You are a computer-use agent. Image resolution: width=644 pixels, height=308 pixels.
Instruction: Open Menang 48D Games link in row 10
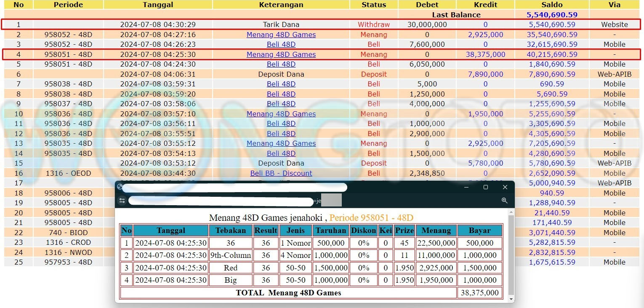[281, 114]
